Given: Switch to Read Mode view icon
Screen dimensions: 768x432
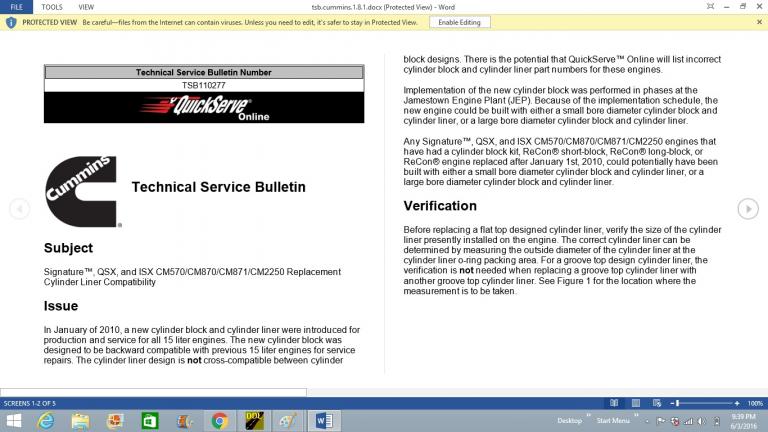Looking at the screenshot, I should click(x=614, y=403).
